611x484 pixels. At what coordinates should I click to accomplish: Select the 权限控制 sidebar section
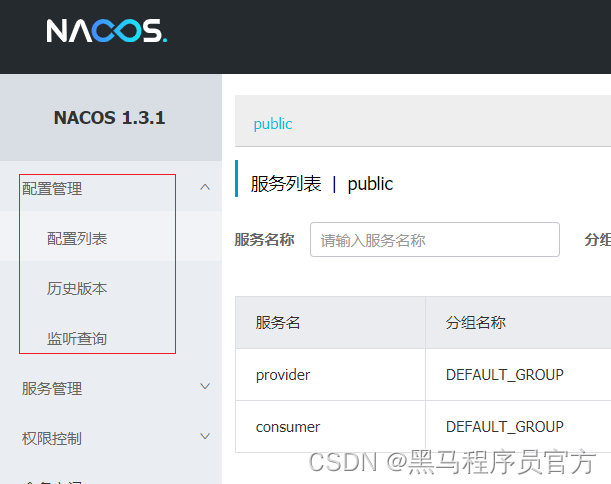[x=52, y=438]
